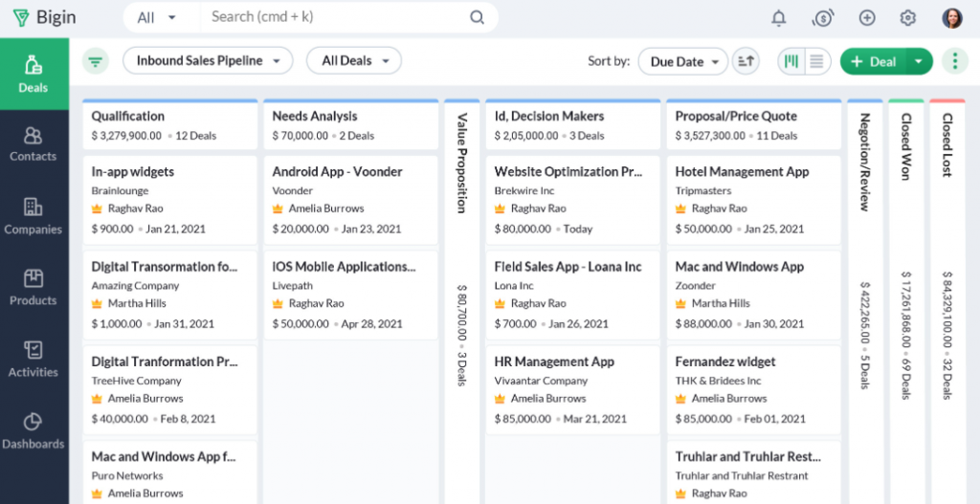This screenshot has width=980, height=504.
Task: Click the green filter icon
Action: click(x=96, y=61)
